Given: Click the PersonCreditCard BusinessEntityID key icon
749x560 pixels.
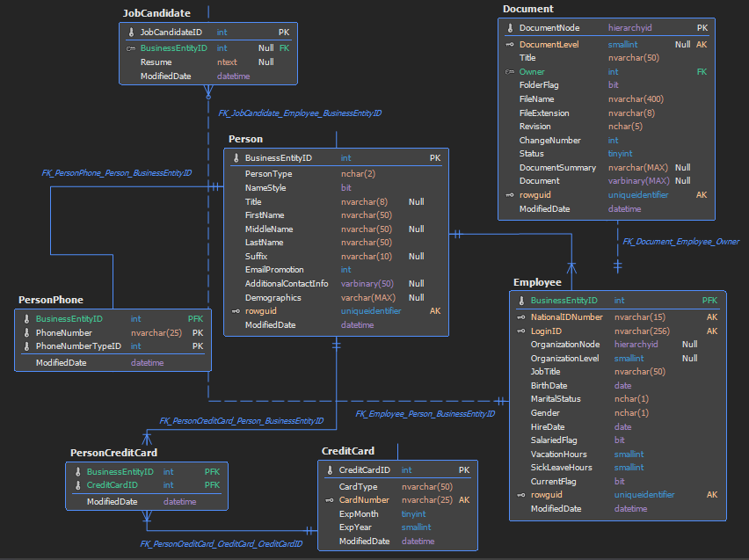Looking at the screenshot, I should click(x=78, y=472).
